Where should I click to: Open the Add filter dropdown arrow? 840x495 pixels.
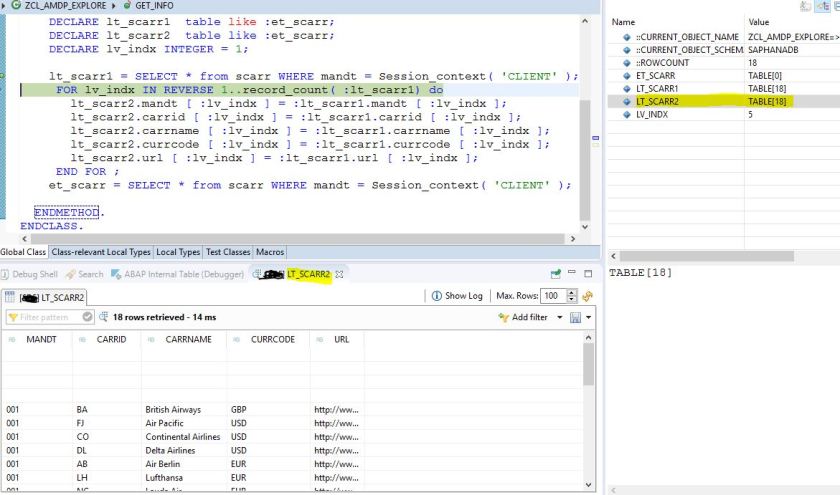(562, 318)
